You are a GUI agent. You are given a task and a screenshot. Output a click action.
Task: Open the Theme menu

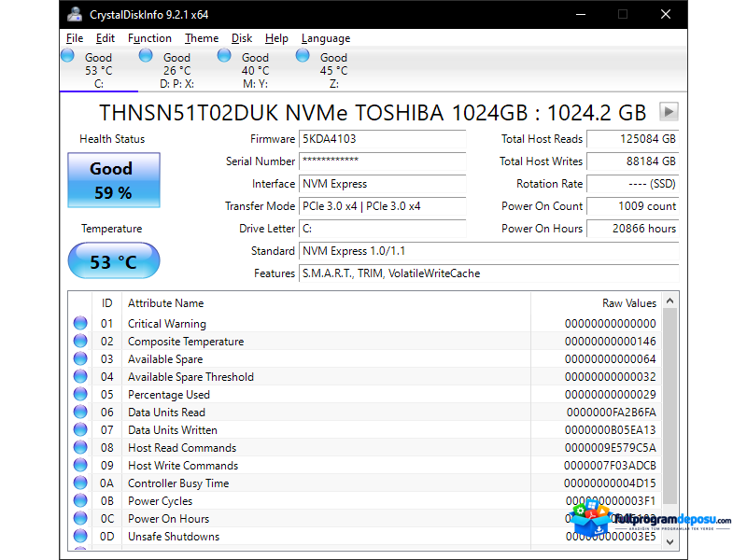click(x=202, y=38)
